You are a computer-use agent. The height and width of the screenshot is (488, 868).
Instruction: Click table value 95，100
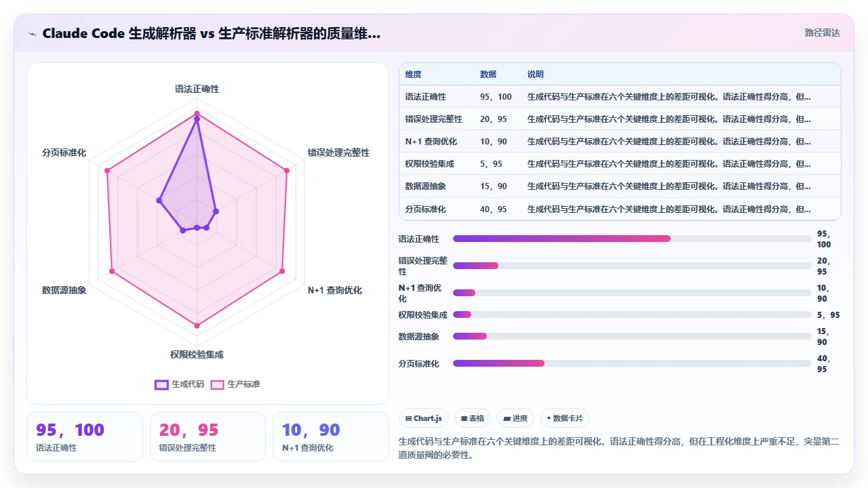tap(496, 97)
